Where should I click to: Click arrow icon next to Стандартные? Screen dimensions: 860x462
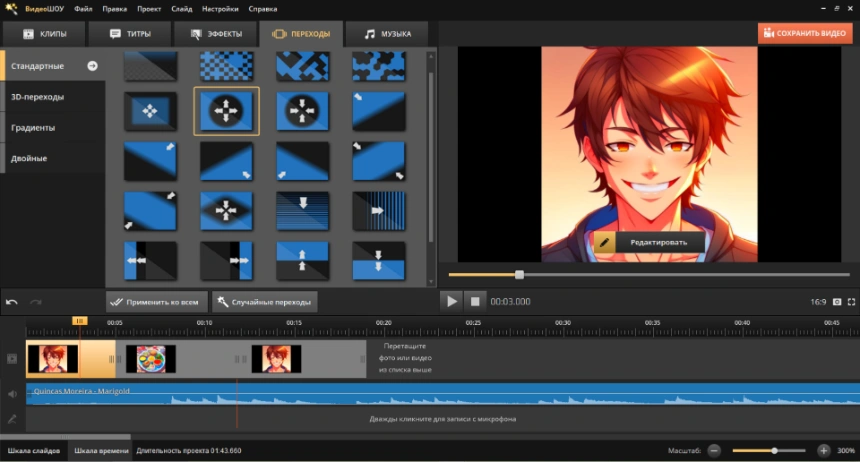pos(92,66)
